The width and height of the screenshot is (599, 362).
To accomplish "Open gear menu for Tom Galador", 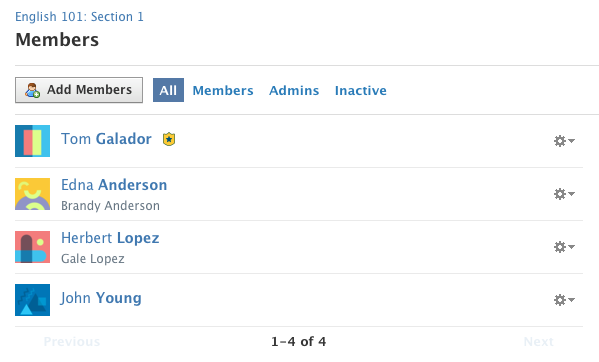I will [x=564, y=141].
